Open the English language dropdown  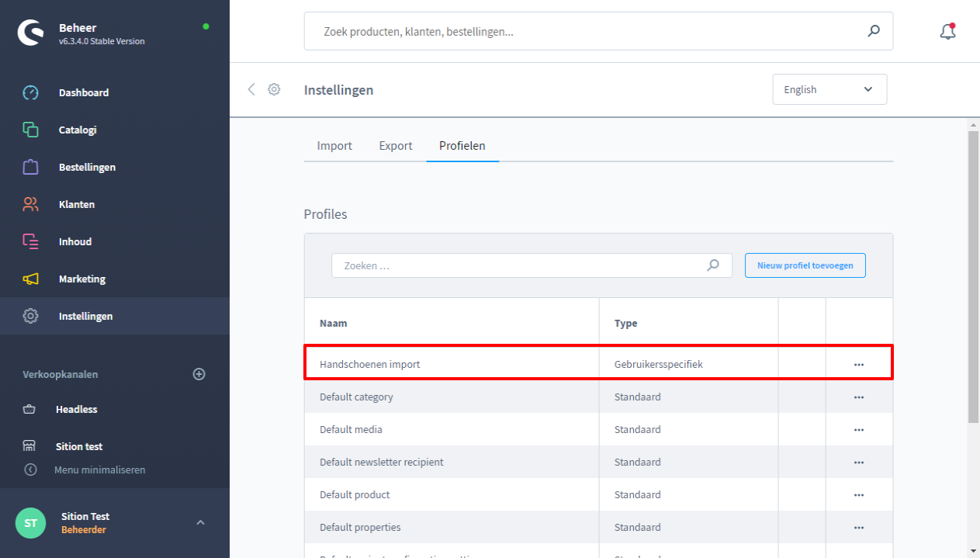coord(829,89)
